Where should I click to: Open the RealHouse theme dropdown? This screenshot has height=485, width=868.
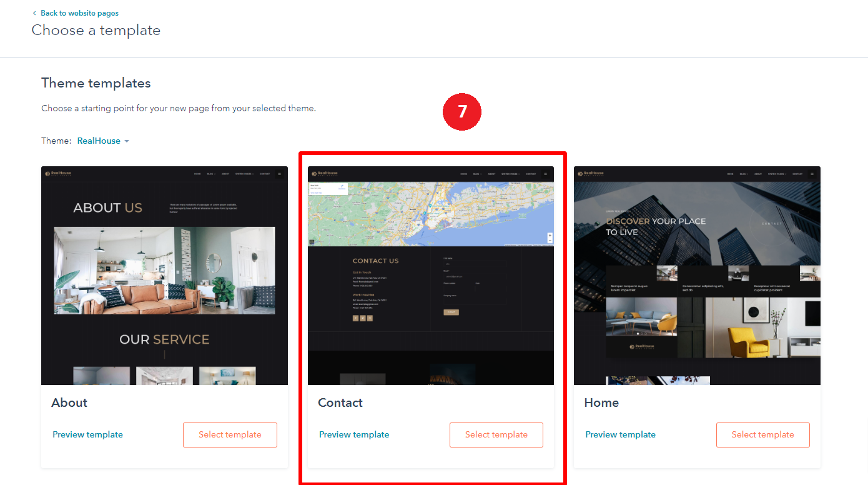pyautogui.click(x=99, y=141)
